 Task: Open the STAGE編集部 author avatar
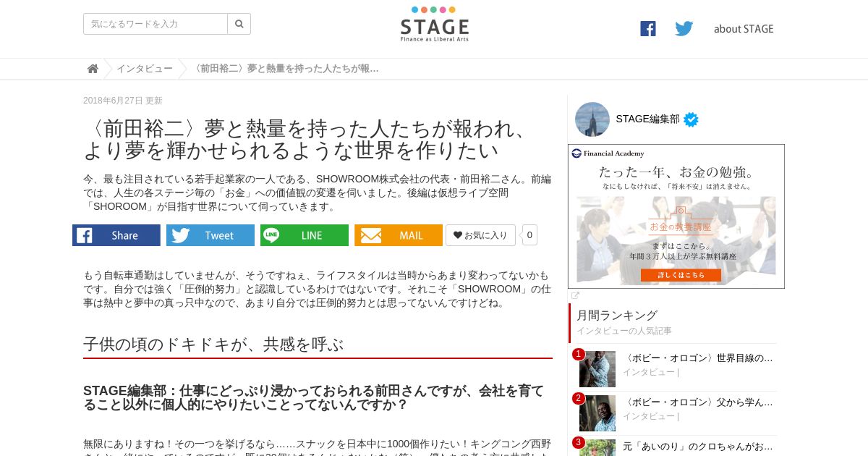(592, 119)
